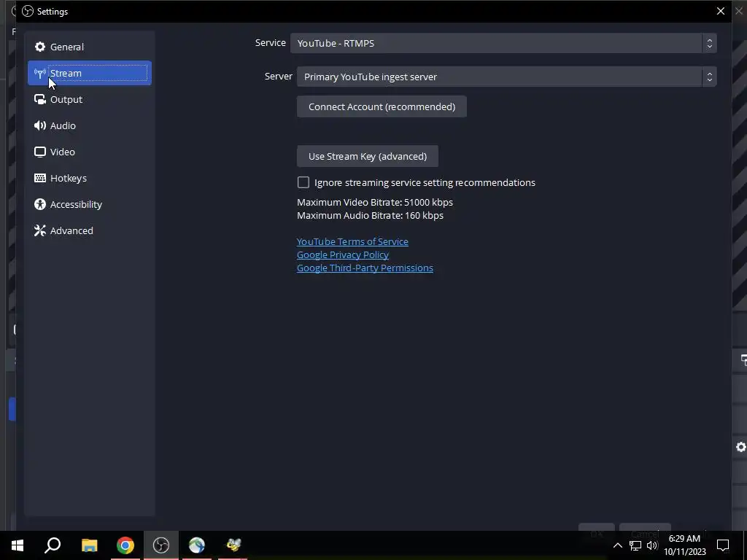Click the Audio speaker icon in sidebar
747x560 pixels.
point(40,125)
